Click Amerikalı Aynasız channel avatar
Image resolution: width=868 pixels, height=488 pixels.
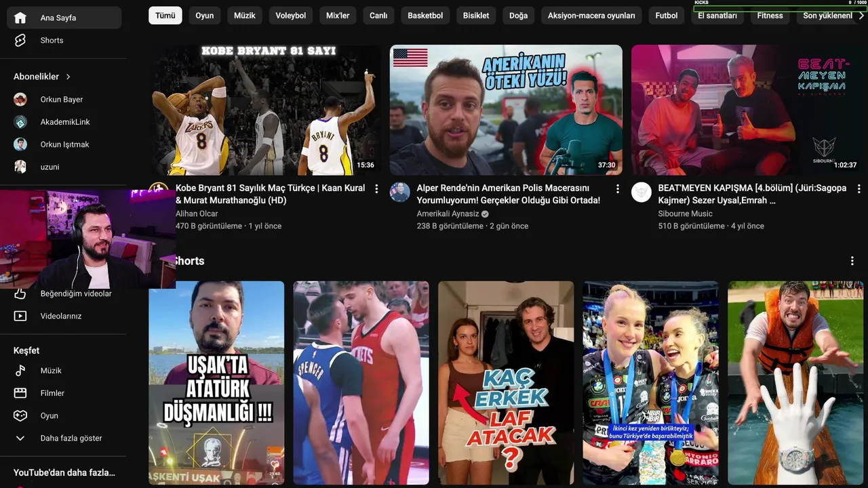click(x=400, y=192)
